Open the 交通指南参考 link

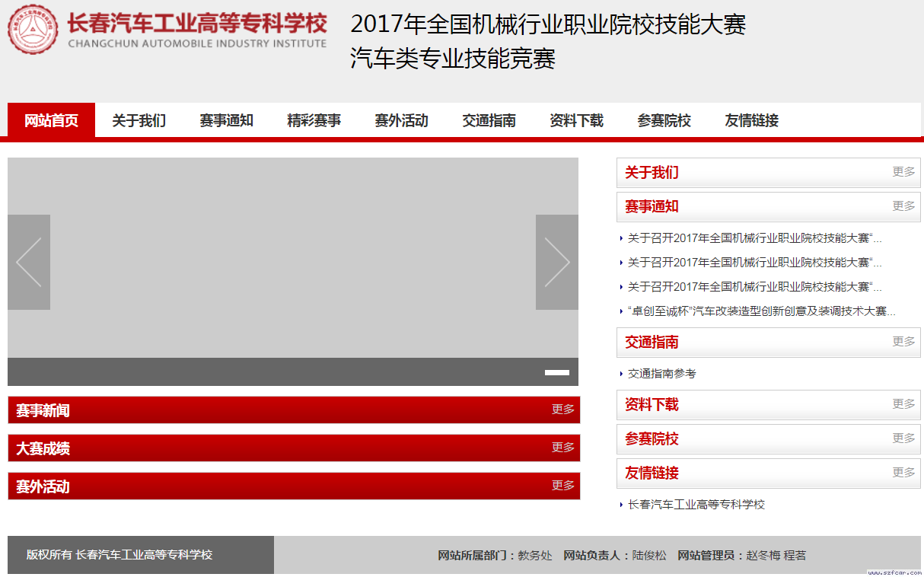point(661,374)
